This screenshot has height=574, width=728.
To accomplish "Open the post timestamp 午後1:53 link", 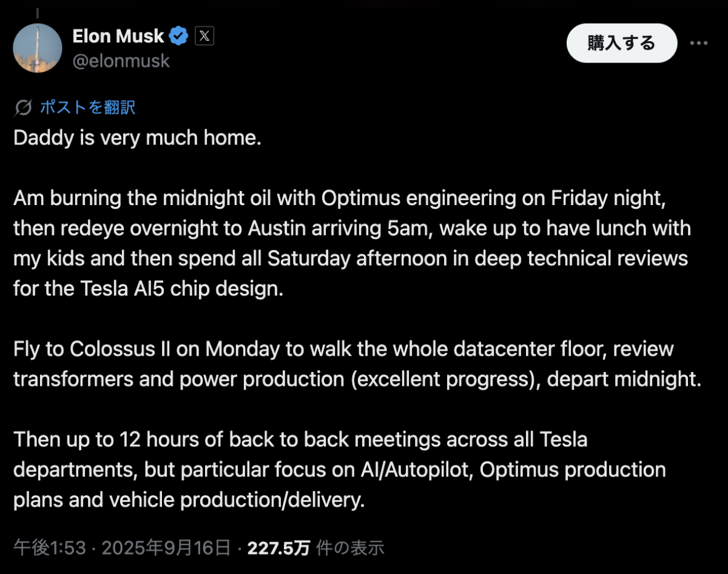I will (x=46, y=547).
